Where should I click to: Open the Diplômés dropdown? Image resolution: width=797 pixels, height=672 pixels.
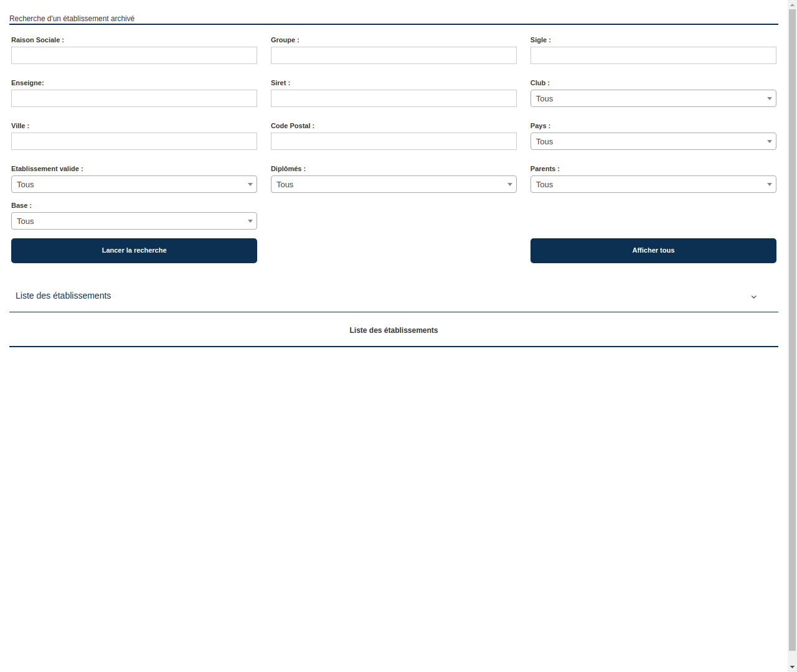pos(394,184)
